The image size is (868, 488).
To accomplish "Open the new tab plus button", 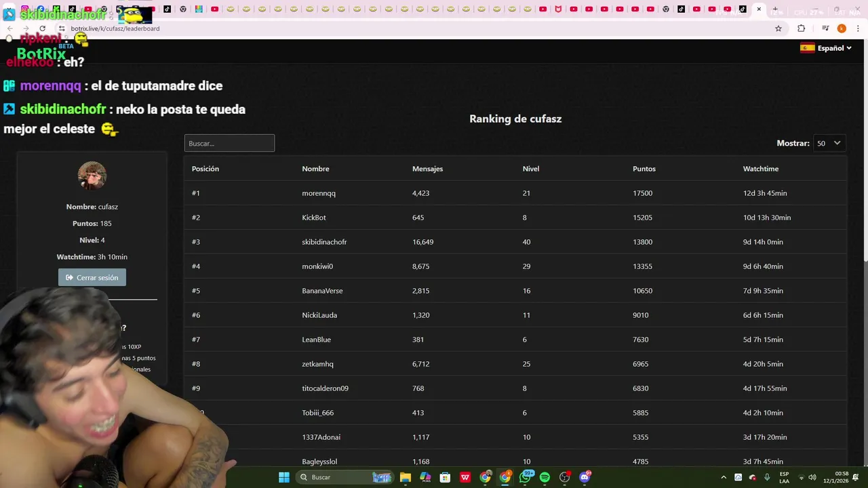I will coord(775,9).
